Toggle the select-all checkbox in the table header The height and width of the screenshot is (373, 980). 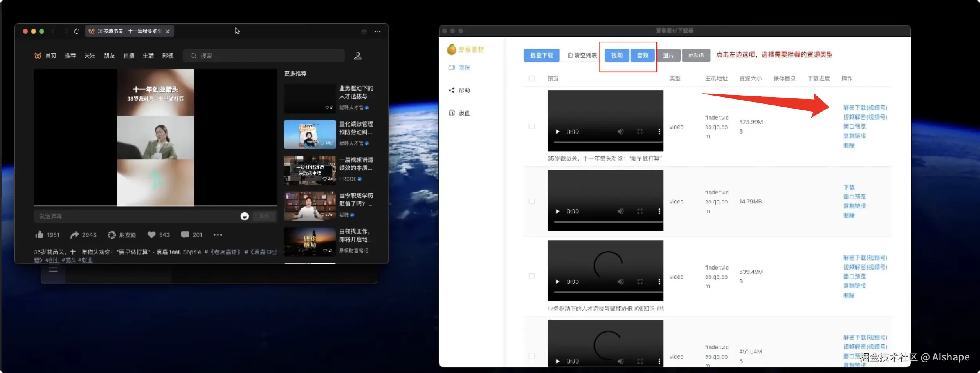coord(531,78)
